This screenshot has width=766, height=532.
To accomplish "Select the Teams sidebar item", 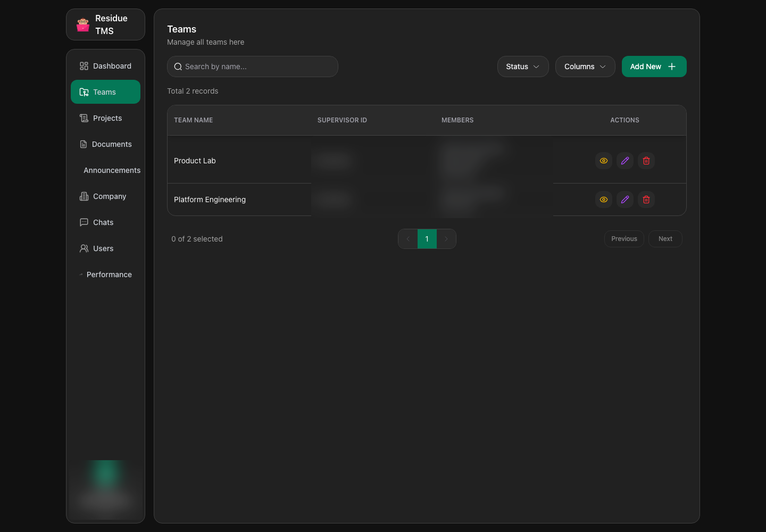I will (x=105, y=92).
